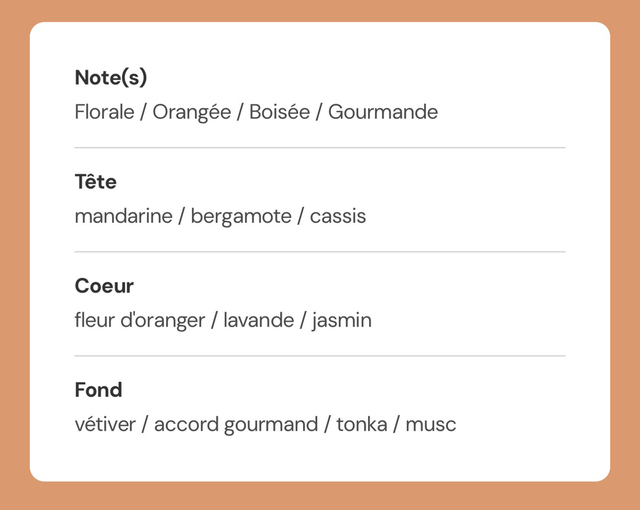Select the Florale note text
This screenshot has width=640, height=510.
104,112
